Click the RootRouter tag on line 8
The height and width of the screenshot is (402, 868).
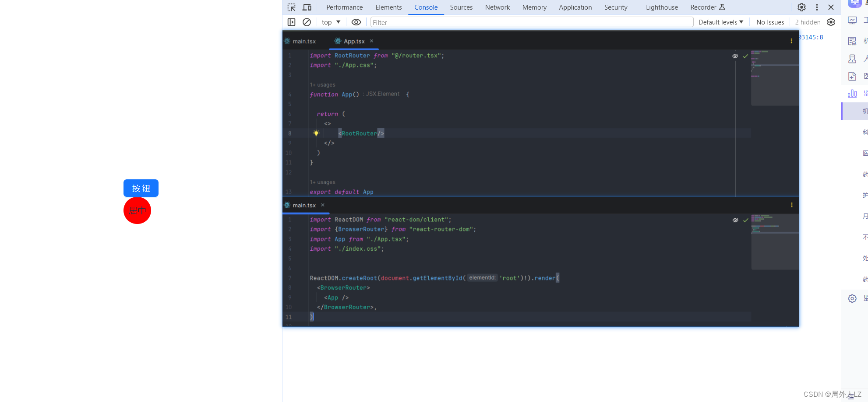(361, 133)
